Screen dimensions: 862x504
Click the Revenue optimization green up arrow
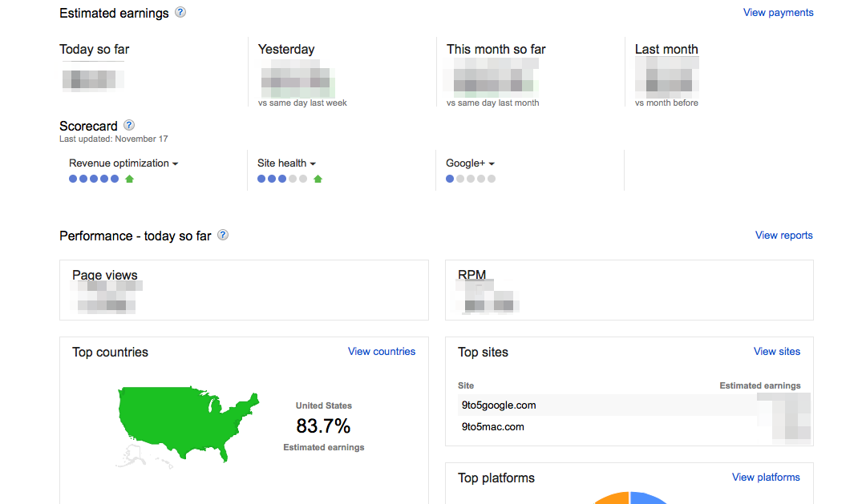tap(130, 179)
